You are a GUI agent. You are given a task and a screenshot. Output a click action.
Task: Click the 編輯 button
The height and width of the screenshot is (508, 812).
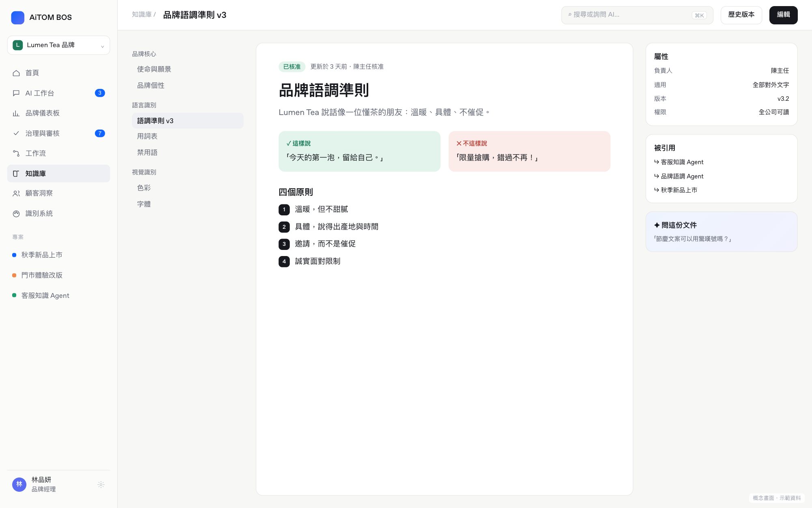783,15
